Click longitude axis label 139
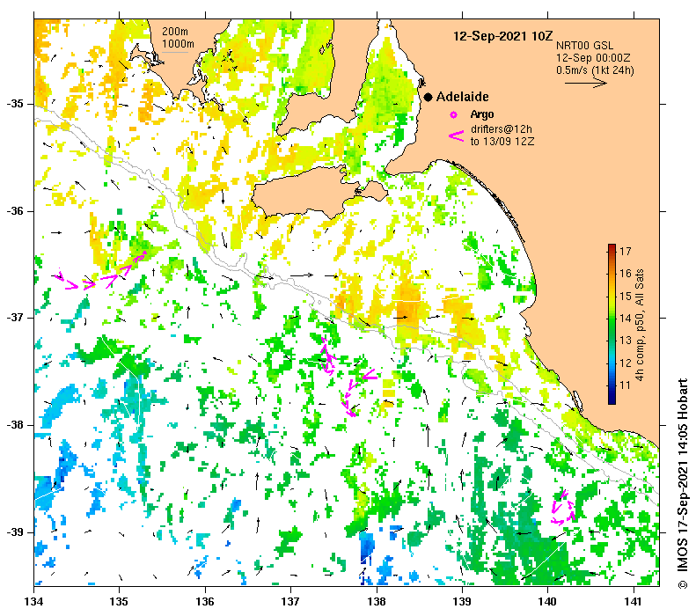The height and width of the screenshot is (616, 696). pos(462,602)
